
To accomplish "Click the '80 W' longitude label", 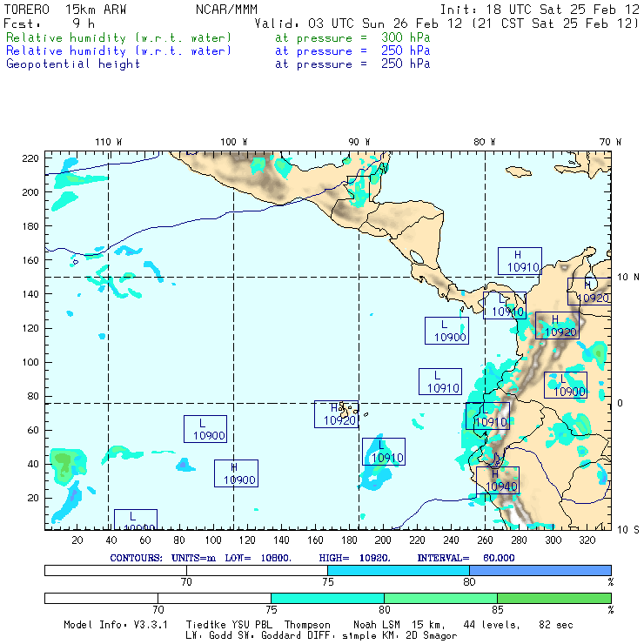I will click(x=485, y=142).
